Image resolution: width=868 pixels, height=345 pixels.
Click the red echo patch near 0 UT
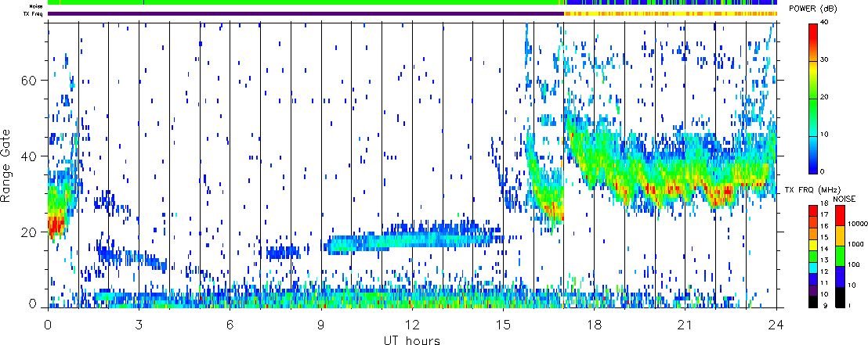tap(56, 225)
